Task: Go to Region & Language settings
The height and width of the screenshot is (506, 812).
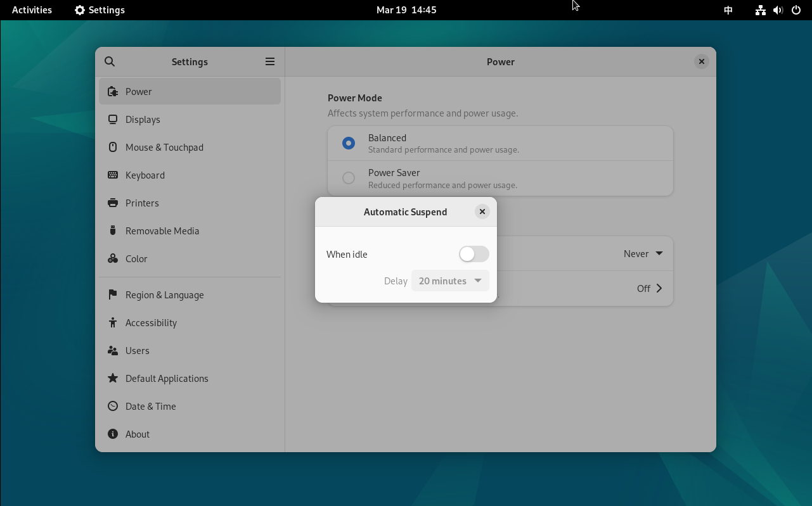Action: (x=164, y=295)
